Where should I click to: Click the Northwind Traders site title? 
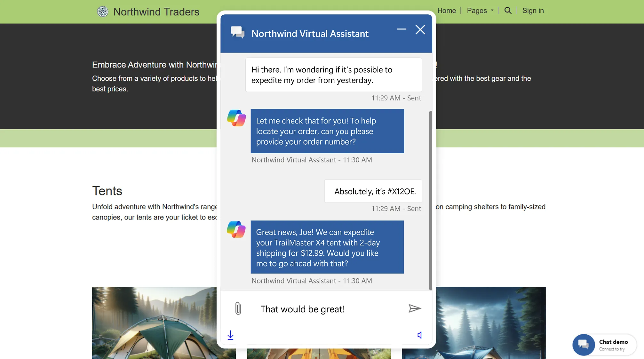(156, 12)
